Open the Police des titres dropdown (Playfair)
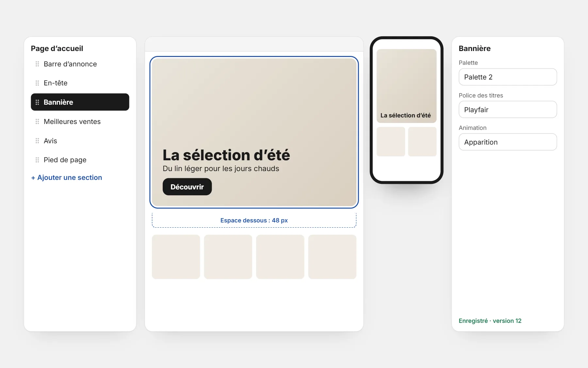The image size is (588, 368). (508, 110)
